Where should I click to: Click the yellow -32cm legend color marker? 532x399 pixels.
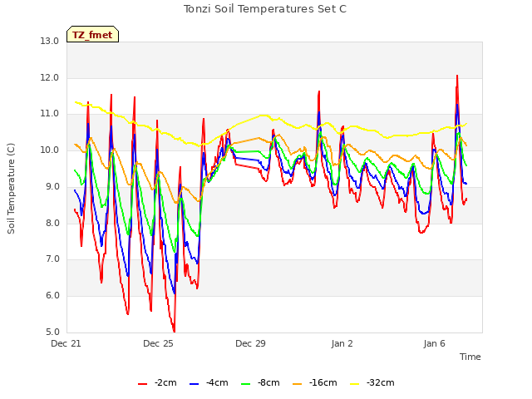(355, 384)
